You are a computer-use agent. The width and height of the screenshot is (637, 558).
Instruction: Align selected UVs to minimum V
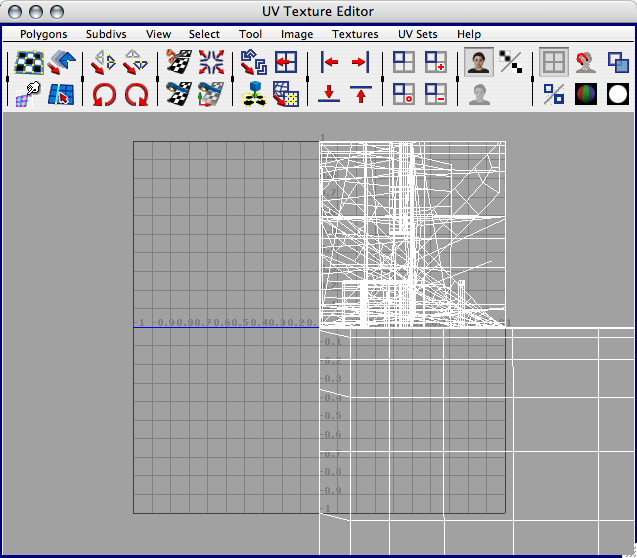coord(329,94)
